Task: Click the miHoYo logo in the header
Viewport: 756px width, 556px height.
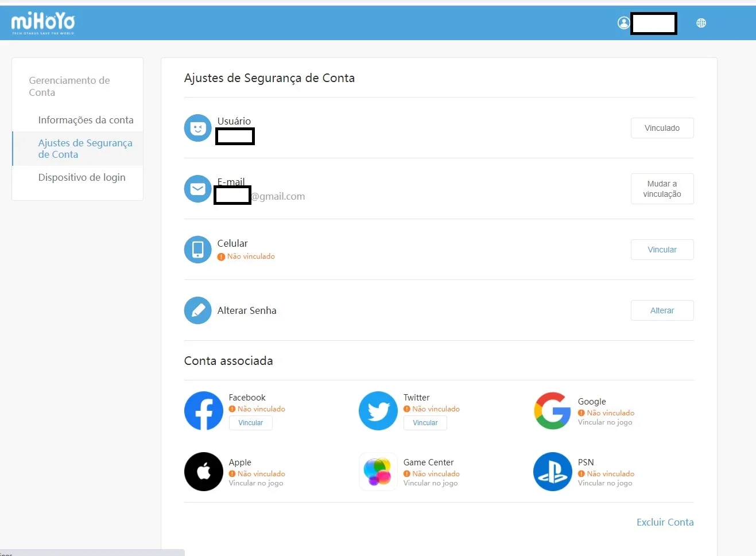Action: tap(43, 23)
